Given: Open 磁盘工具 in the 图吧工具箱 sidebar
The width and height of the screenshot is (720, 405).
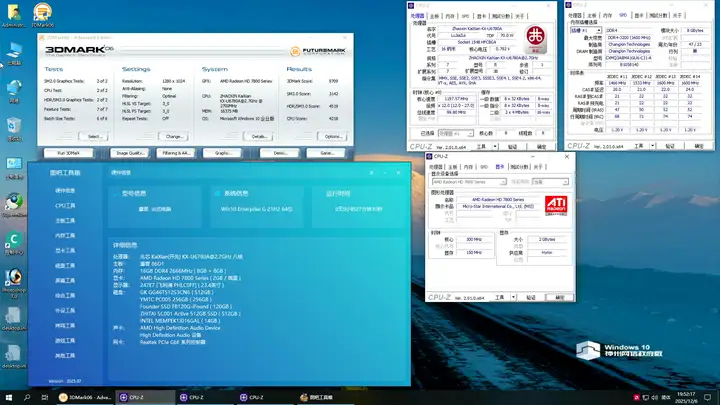Looking at the screenshot, I should pos(65,266).
